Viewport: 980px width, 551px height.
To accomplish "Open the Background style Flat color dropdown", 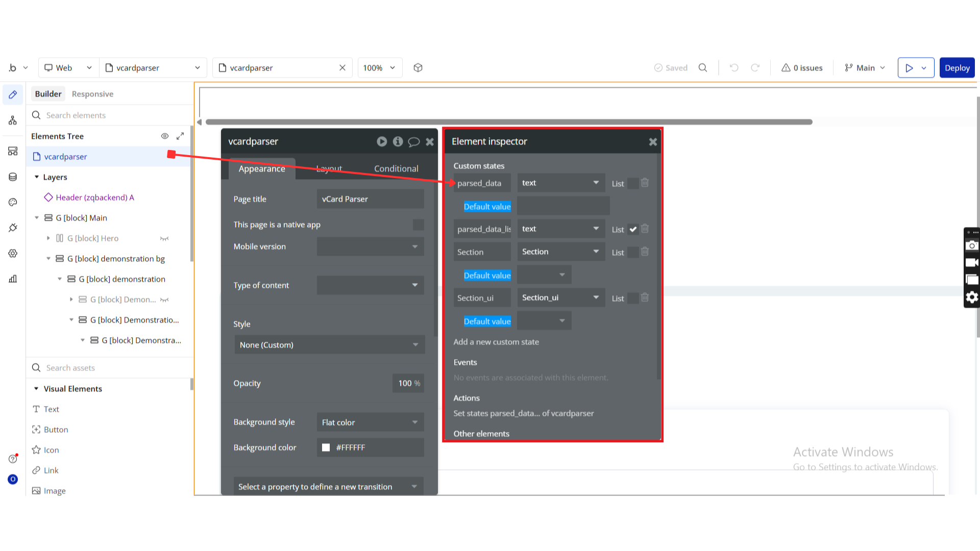I will click(x=370, y=422).
